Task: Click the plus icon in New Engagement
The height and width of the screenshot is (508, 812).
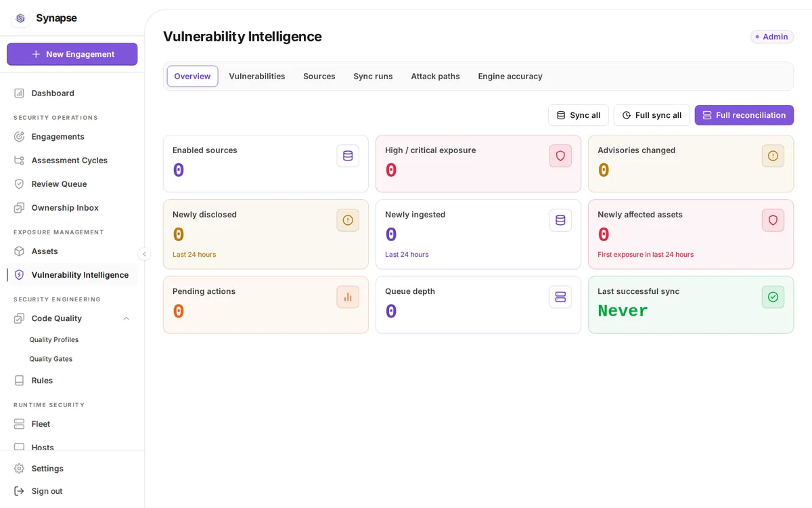Action: click(37, 54)
